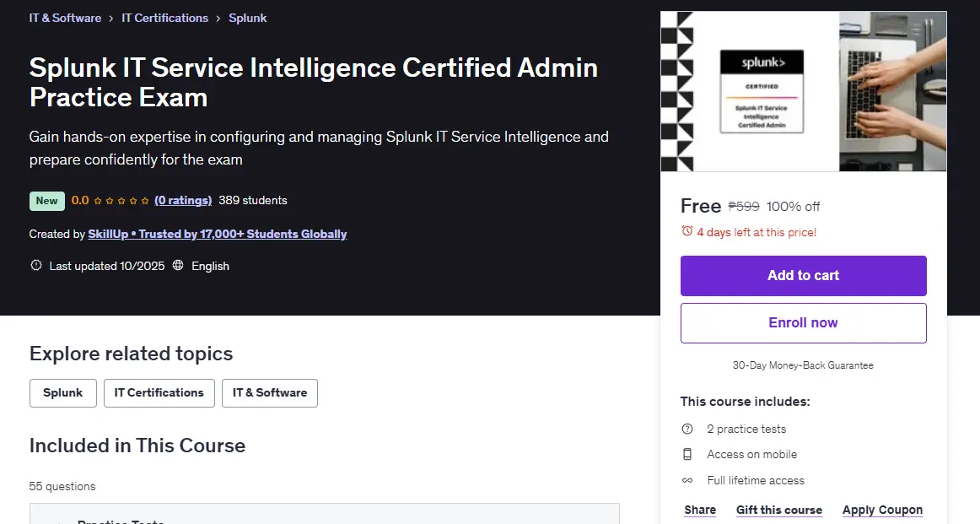Viewport: 980px width, 524px height.
Task: Click the course preview thumbnail image
Action: (x=803, y=91)
